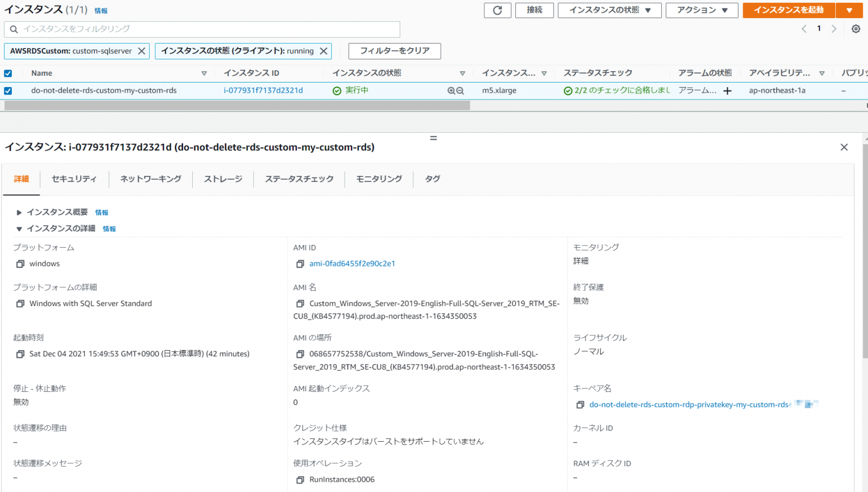The width and height of the screenshot is (868, 492).
Task: Add an alarm via the plus icon
Action: click(727, 90)
